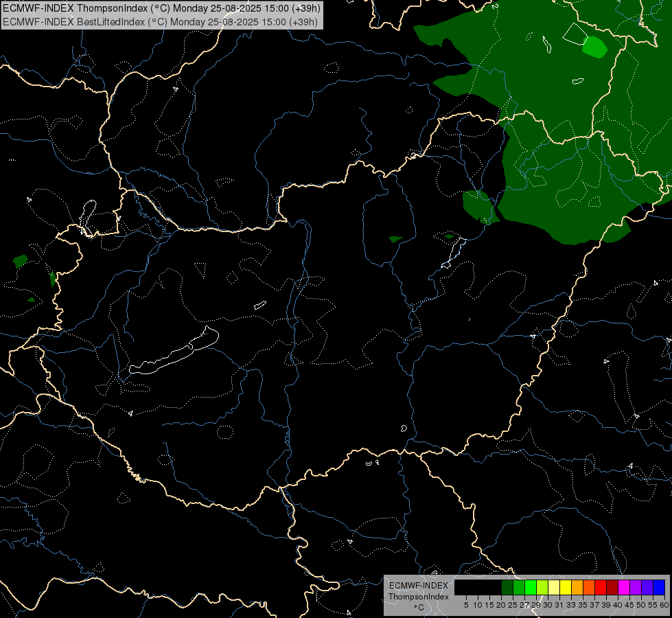Click the legend tick value '39'
The image size is (672, 618).
[606, 605]
